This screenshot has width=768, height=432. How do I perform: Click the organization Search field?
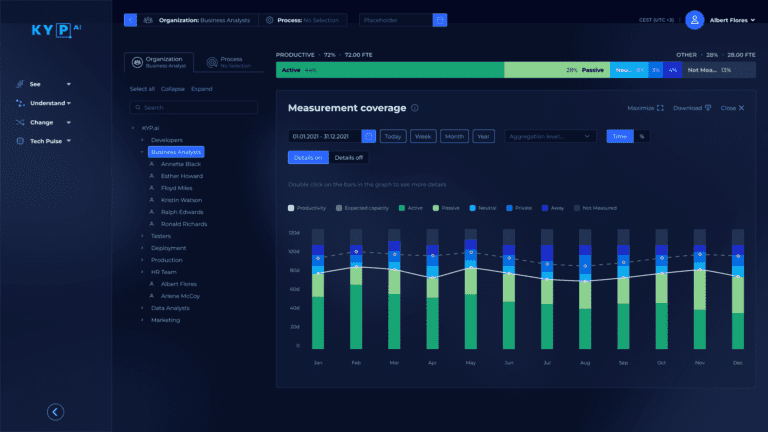(x=195, y=107)
